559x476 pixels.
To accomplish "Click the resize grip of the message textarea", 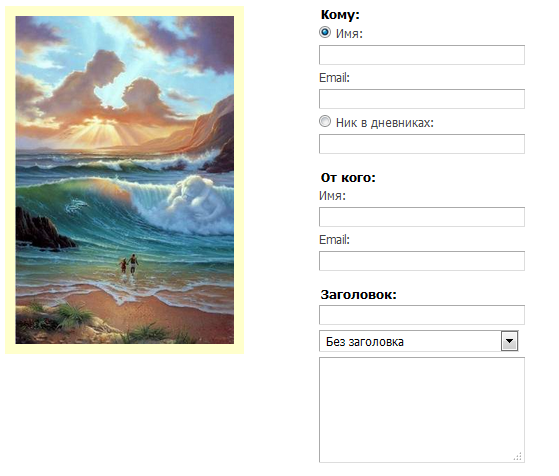I will pyautogui.click(x=518, y=457).
